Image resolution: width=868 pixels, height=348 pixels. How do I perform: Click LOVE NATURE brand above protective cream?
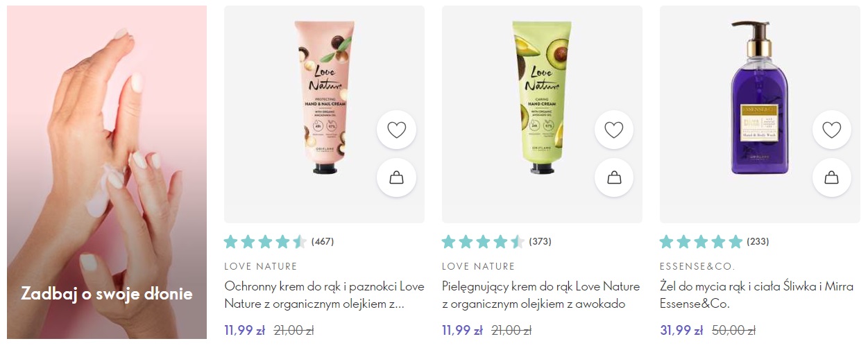tap(261, 266)
